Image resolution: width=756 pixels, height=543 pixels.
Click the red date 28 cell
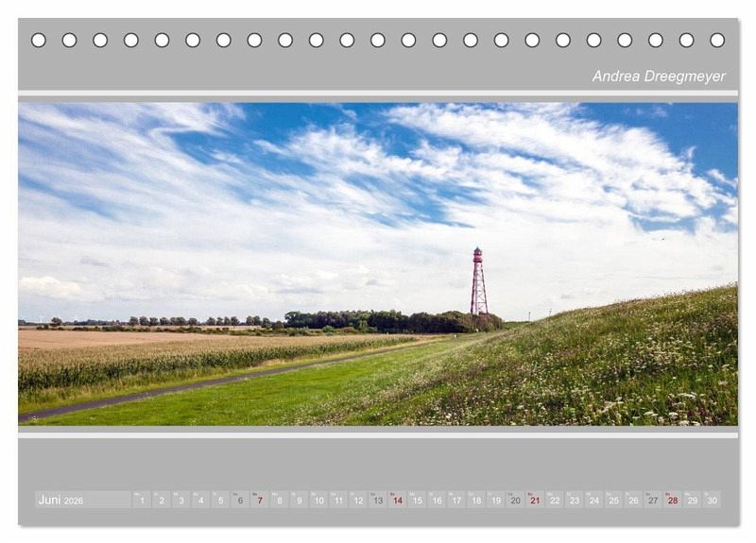point(673,500)
